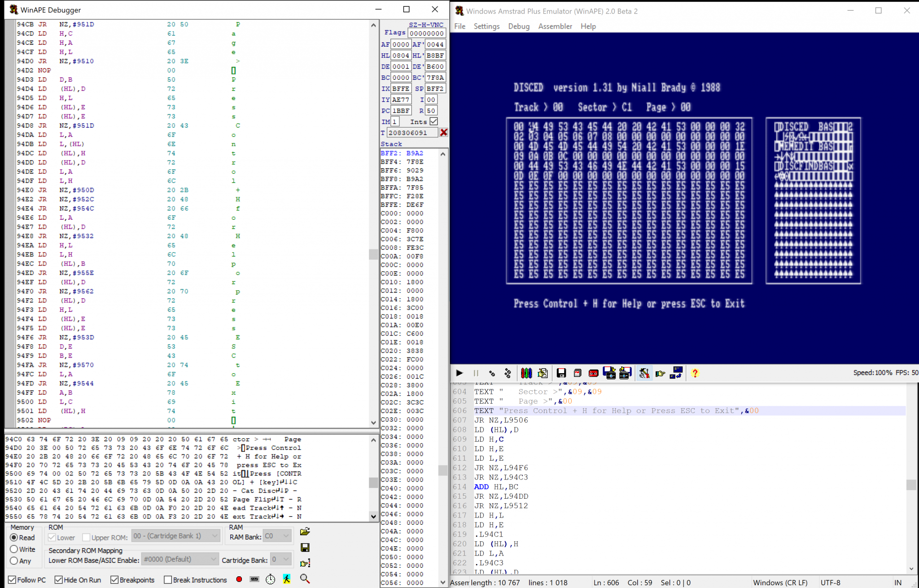The width and height of the screenshot is (919, 588).
Task: Select the Write memory radio button
Action: pos(13,549)
